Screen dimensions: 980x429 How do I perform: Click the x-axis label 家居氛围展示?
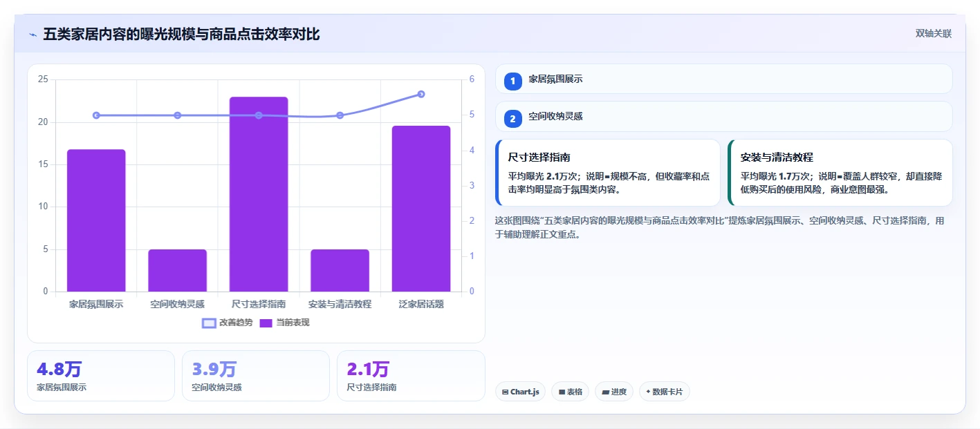pos(96,304)
